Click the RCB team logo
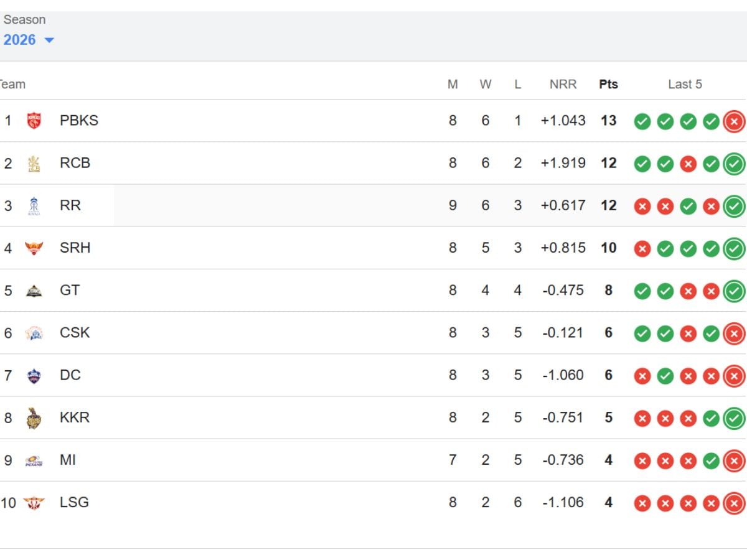Screen dimensions: 747x560 [x=34, y=163]
